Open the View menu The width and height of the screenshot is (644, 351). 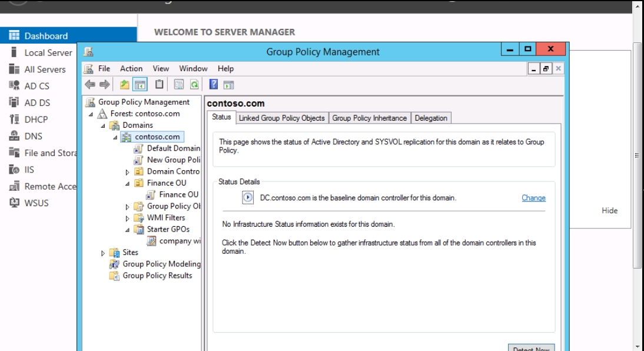coord(161,69)
